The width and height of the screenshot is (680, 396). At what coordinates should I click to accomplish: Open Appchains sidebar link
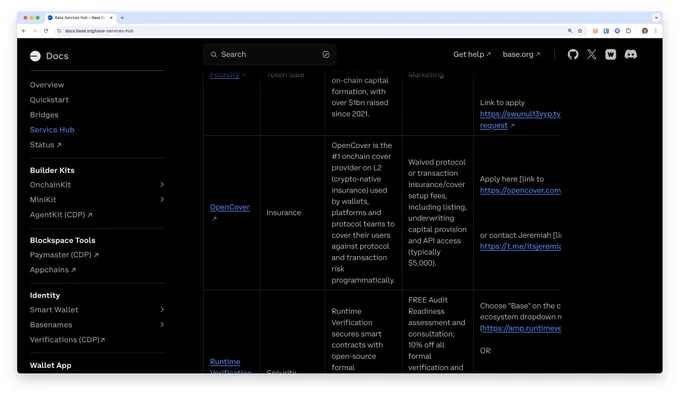53,270
